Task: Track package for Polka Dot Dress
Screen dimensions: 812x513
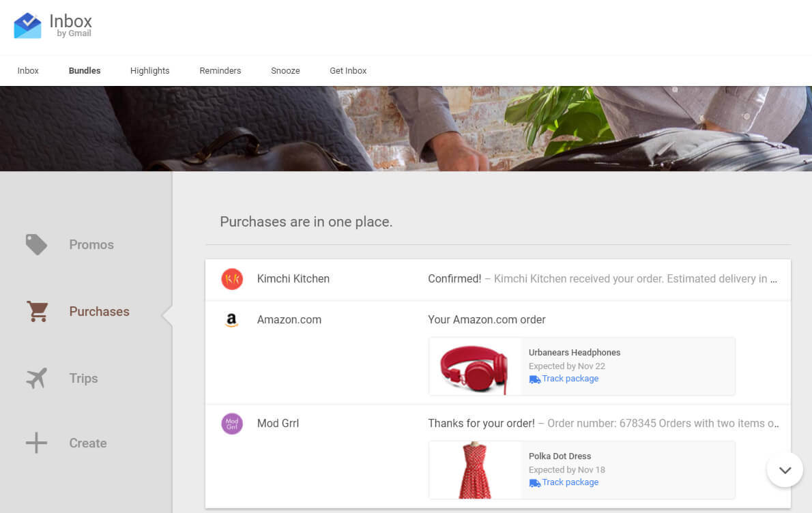Action: tap(570, 482)
